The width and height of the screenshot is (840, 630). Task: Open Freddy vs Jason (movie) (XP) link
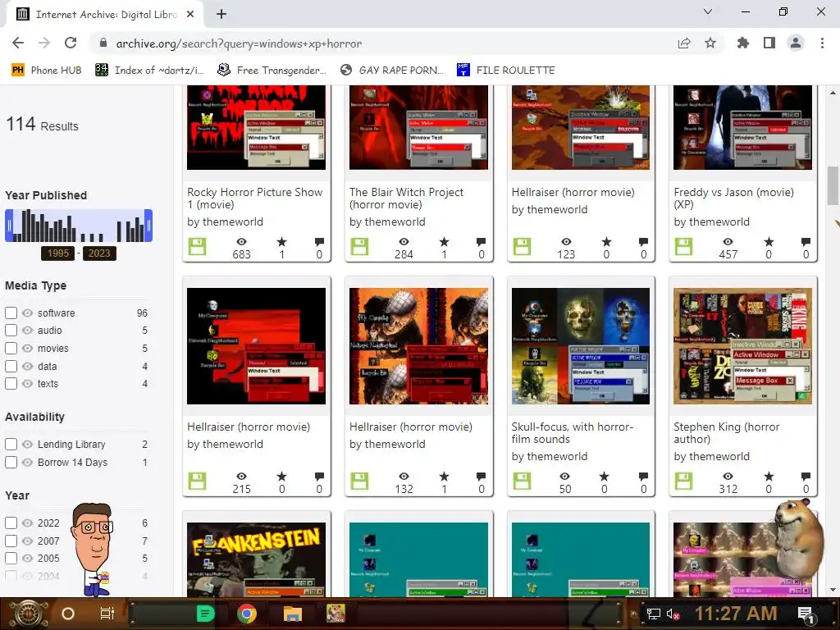pyautogui.click(x=733, y=199)
